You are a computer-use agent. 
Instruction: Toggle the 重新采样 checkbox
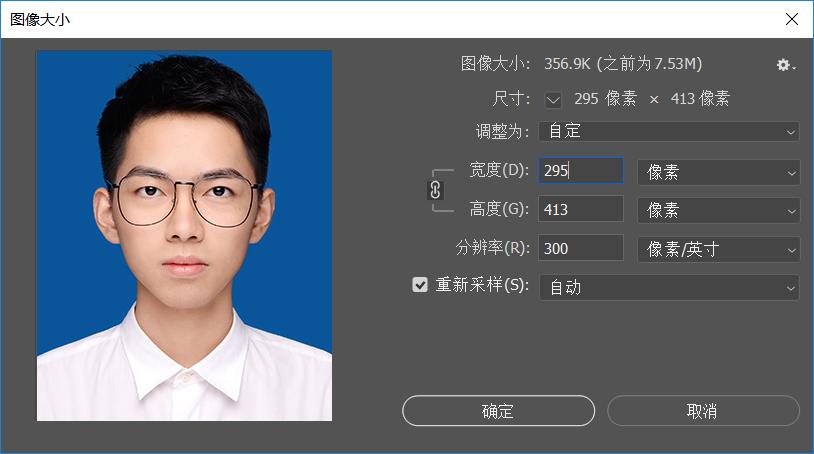coord(420,285)
